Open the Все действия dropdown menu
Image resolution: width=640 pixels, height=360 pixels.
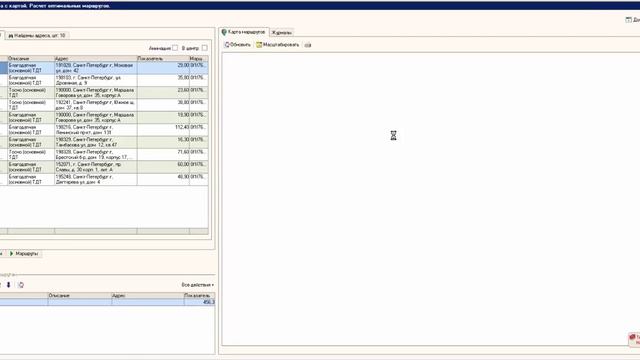pyautogui.click(x=198, y=285)
